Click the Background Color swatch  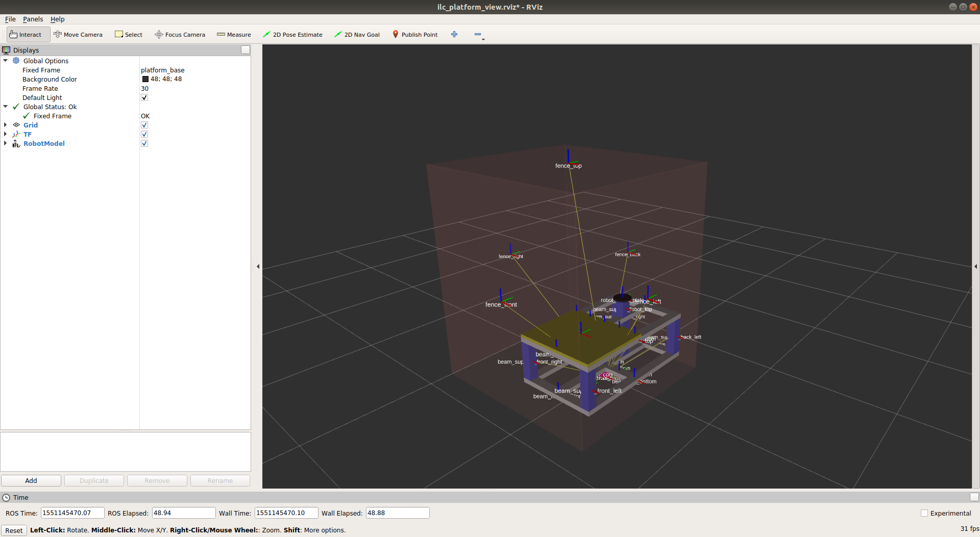coord(145,79)
